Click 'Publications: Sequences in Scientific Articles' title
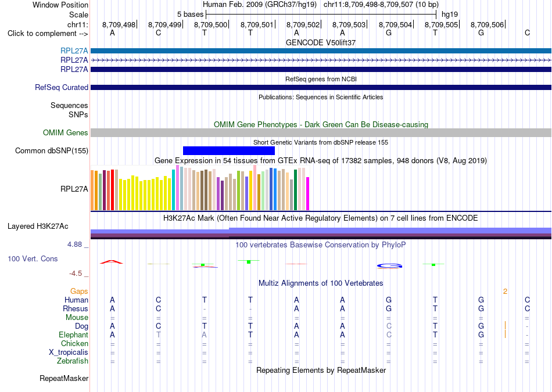Viewport: 552px width, 392px height. point(321,97)
